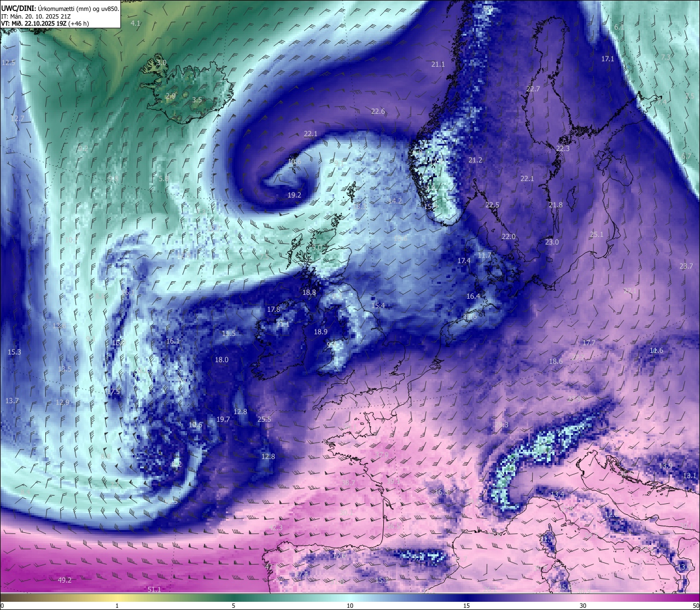Image resolution: width=700 pixels, height=610 pixels.
Task: Click the value "51.1" on the bottom edge
Action: click(154, 589)
